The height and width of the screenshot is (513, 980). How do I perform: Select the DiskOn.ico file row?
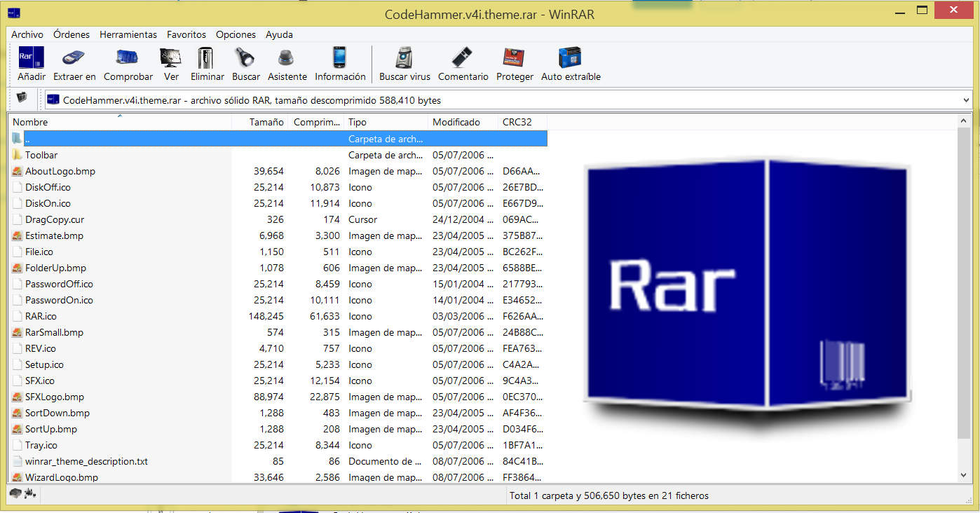click(278, 203)
